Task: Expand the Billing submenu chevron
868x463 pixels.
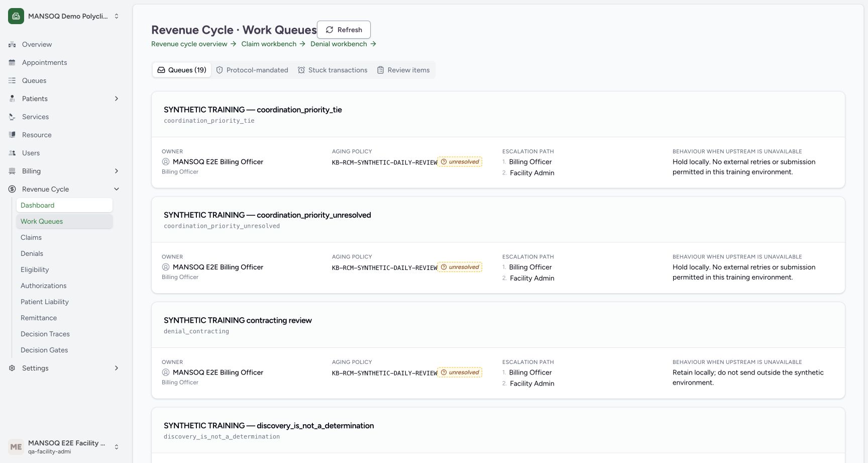Action: (117, 171)
